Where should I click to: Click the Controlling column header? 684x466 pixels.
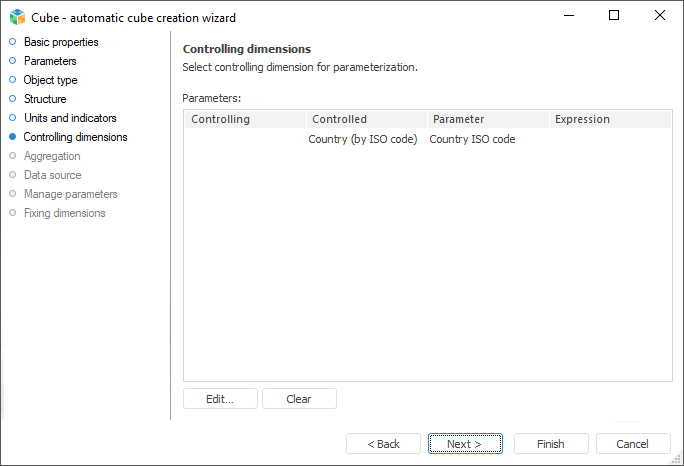tap(244, 119)
